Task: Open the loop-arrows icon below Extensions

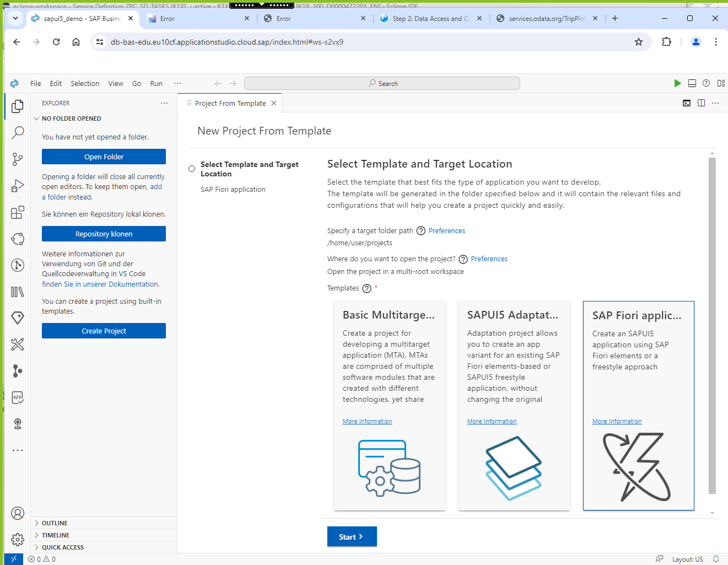Action: 18,239
